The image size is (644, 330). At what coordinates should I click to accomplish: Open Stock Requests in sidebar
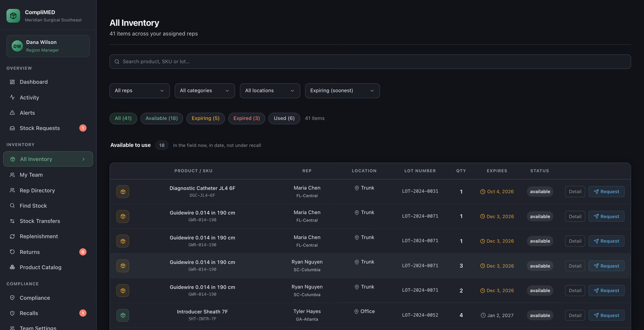coord(48,128)
